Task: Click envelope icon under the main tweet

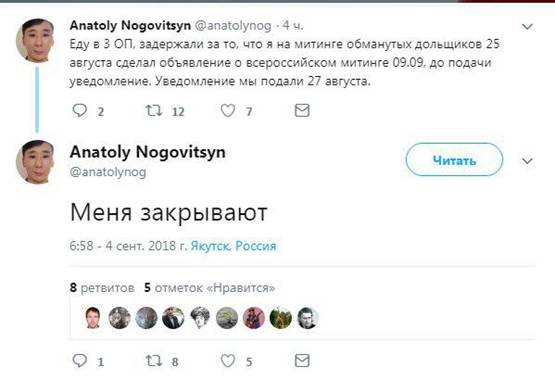Action: coord(302,361)
